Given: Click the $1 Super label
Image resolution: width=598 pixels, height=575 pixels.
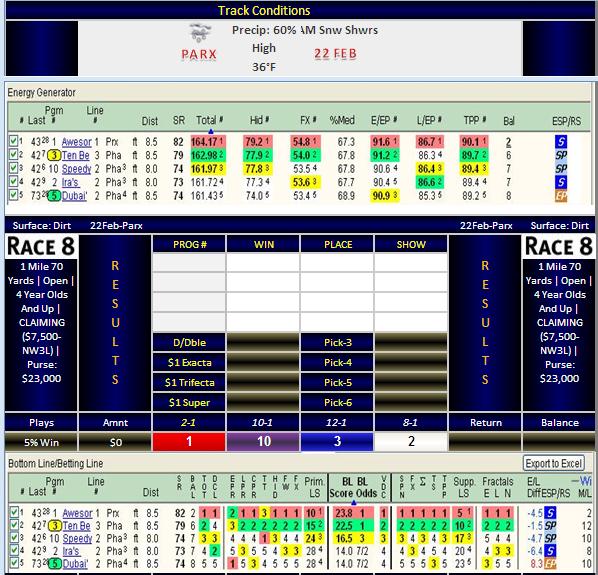Looking at the screenshot, I should point(189,402).
